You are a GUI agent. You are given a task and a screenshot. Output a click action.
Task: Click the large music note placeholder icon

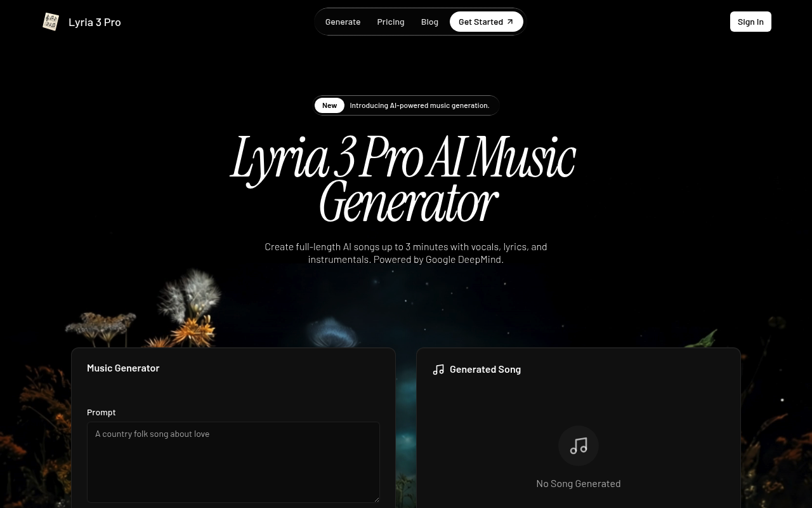[578, 445]
